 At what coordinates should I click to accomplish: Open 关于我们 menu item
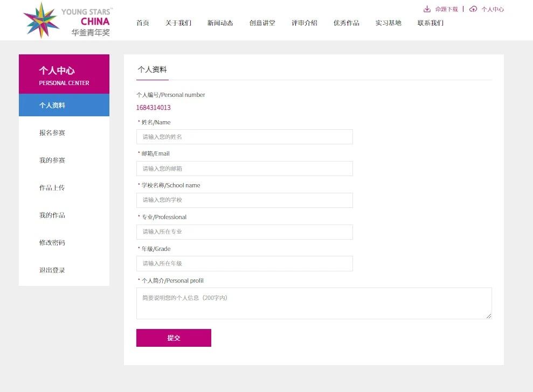pos(178,23)
